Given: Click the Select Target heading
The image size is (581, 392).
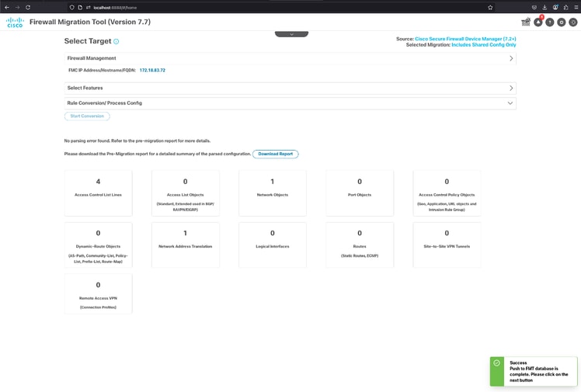Looking at the screenshot, I should 88,41.
